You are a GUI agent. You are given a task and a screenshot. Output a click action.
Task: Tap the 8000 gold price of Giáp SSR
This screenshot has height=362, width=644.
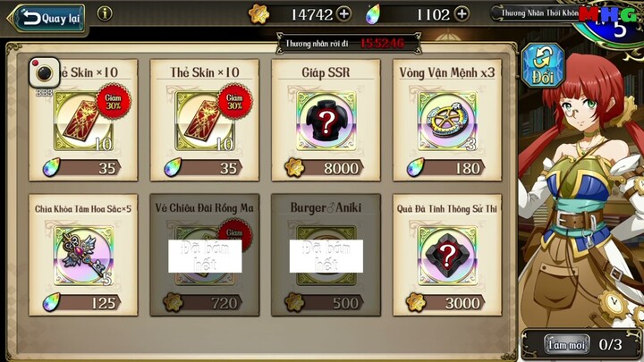click(325, 168)
